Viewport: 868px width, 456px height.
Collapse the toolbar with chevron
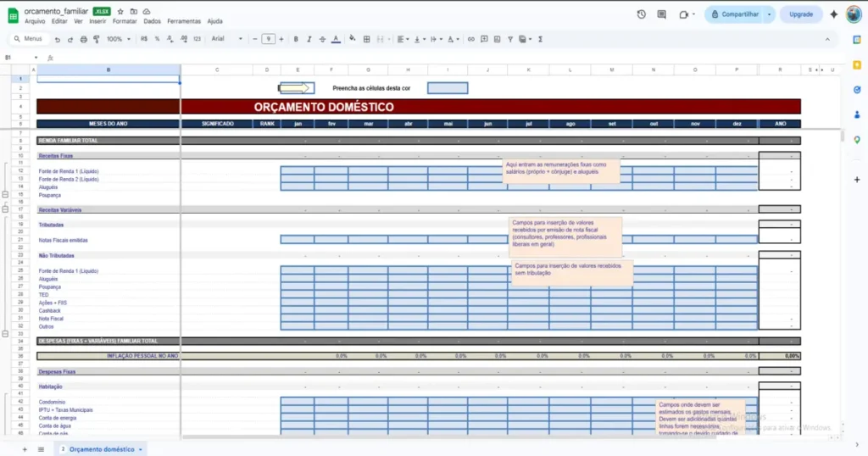[827, 39]
